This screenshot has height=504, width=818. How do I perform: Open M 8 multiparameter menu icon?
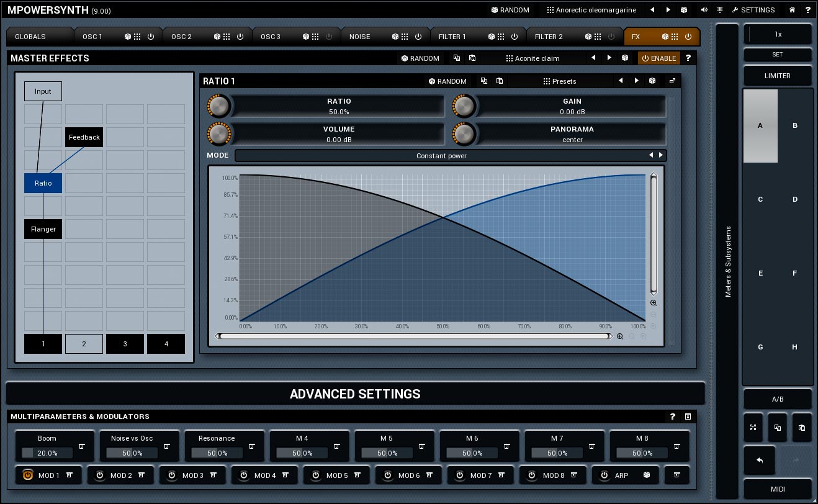pos(677,446)
